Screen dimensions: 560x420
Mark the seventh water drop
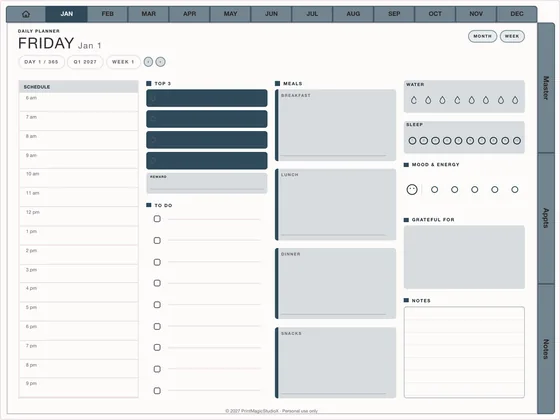point(501,100)
